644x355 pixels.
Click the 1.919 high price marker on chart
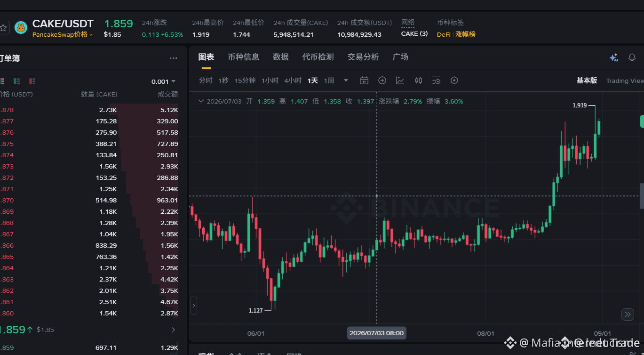580,105
